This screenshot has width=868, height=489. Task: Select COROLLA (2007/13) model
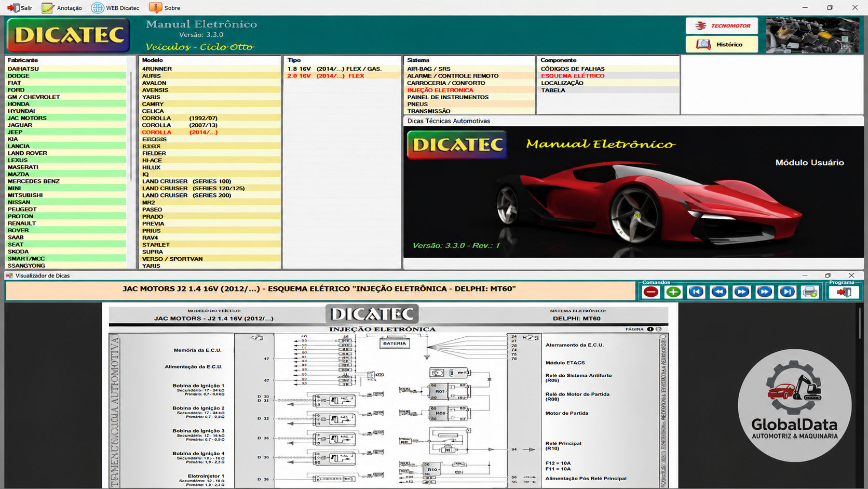coord(210,125)
